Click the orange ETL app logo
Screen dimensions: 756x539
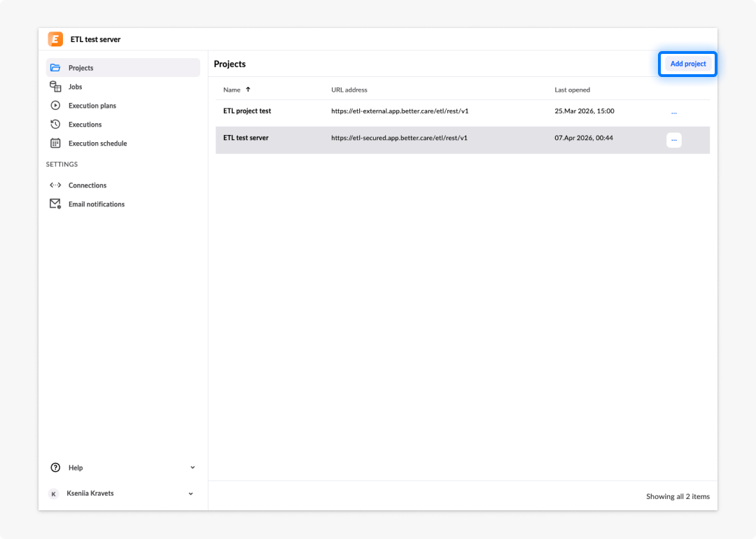pyautogui.click(x=55, y=39)
